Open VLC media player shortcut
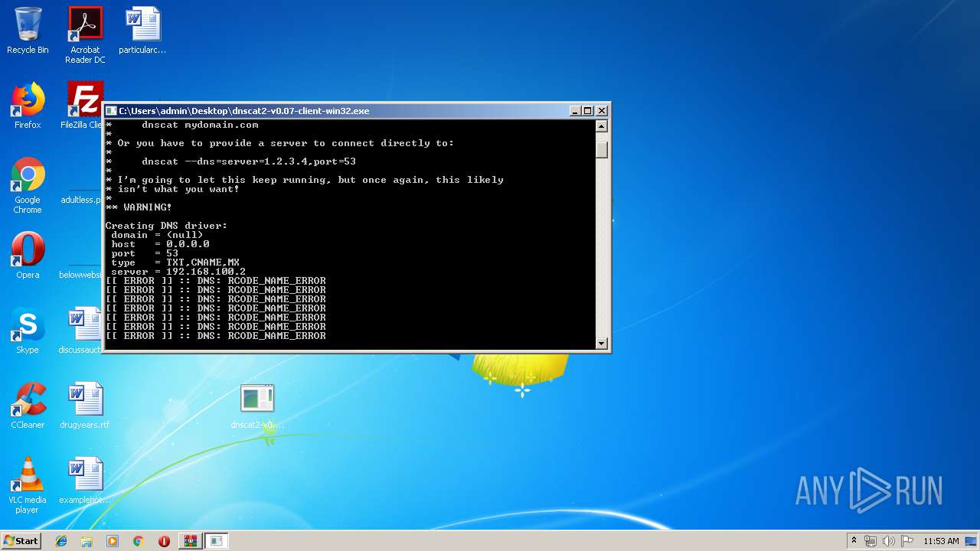Screen dimensions: 980x551 (x=28, y=485)
